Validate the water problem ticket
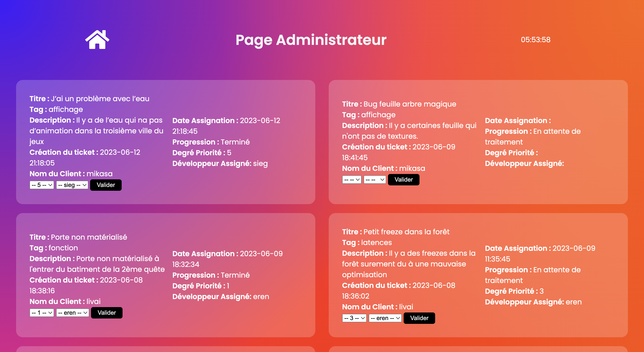 tap(106, 185)
